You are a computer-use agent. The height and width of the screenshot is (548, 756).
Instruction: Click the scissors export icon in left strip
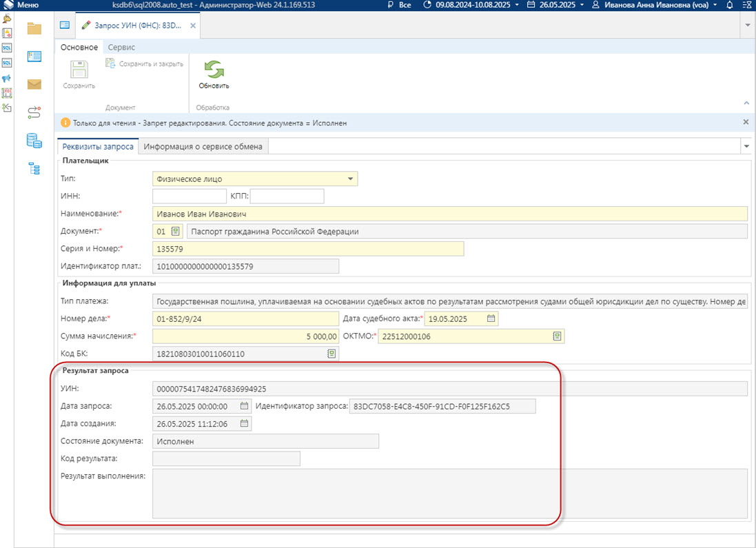pyautogui.click(x=7, y=108)
